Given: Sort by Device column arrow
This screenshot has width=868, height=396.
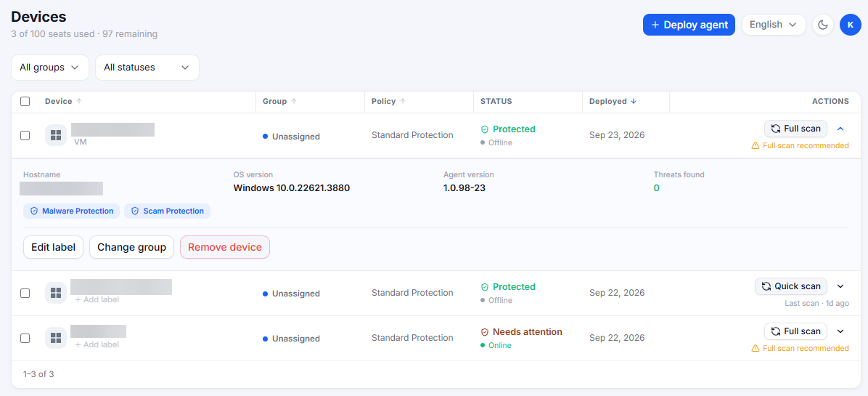Looking at the screenshot, I should pyautogui.click(x=78, y=101).
